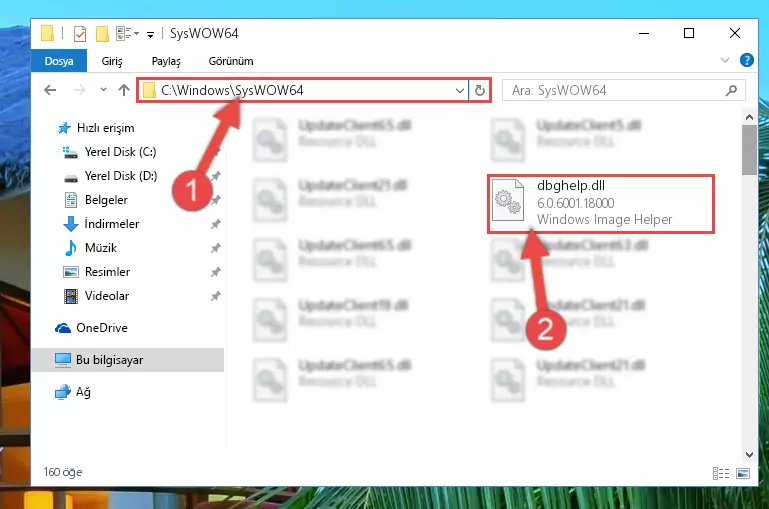Click the dbghelp.dll gear file icon
Image resolution: width=769 pixels, height=509 pixels.
click(508, 201)
